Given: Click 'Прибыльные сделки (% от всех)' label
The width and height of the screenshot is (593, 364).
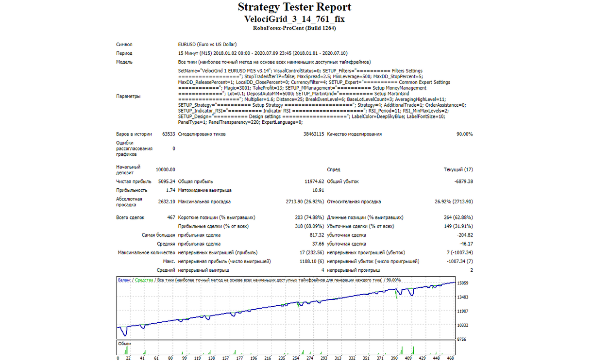Looking at the screenshot, I should pos(214,226).
